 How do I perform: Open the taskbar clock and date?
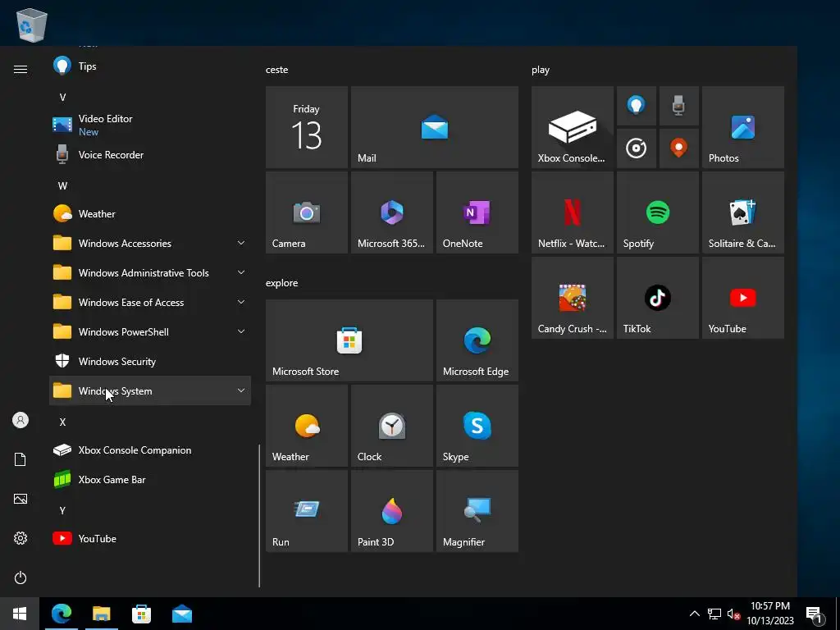[x=770, y=614]
